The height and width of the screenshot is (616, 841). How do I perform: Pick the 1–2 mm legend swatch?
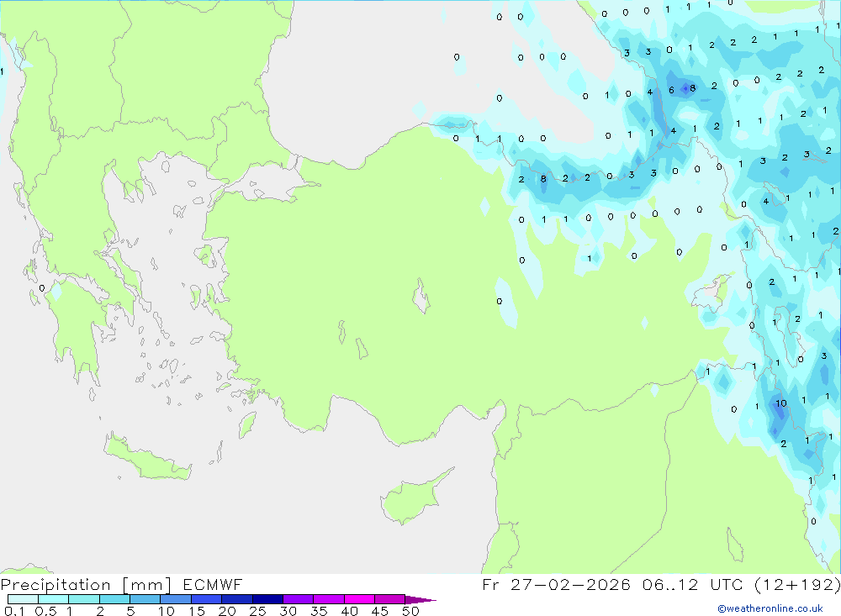(84, 599)
